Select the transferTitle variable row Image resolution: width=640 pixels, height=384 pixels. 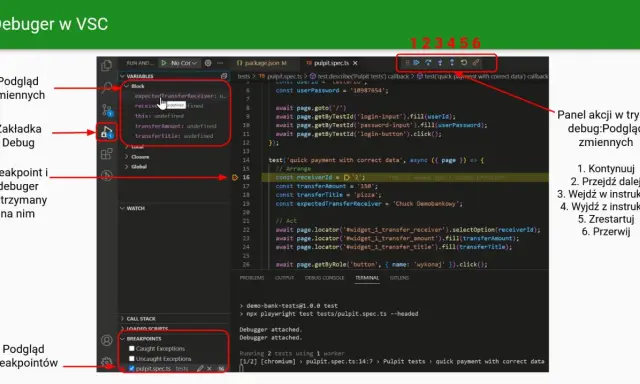(x=174, y=136)
